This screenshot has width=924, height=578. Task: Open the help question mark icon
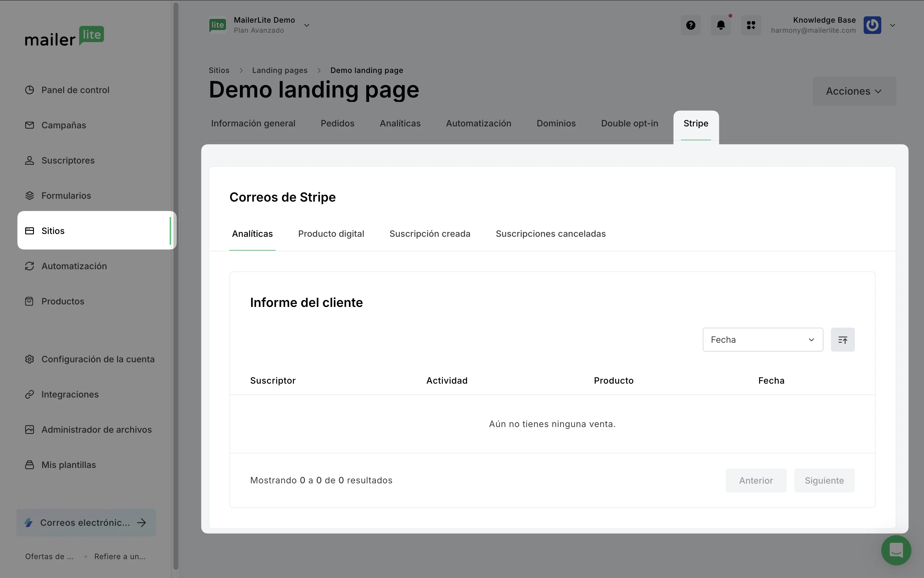point(690,25)
